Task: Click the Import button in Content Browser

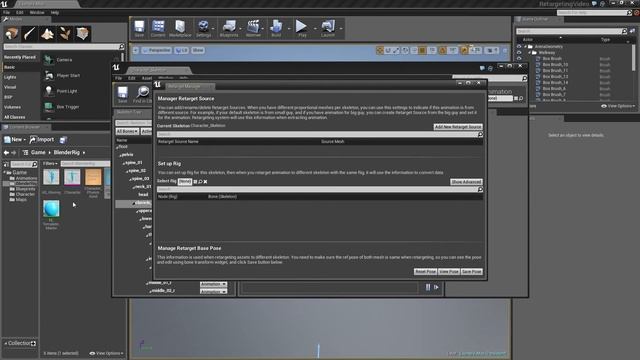Action: (42, 140)
